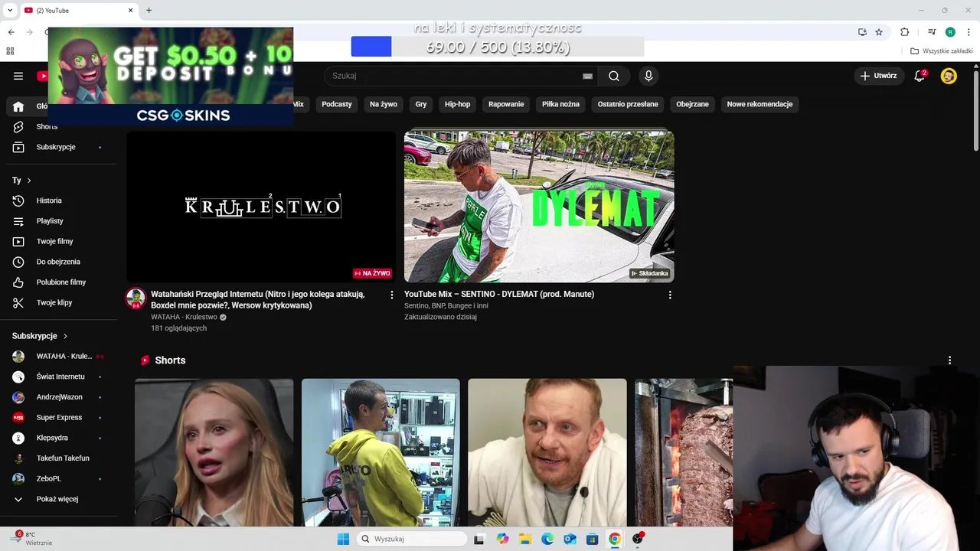Image resolution: width=980 pixels, height=551 pixels.
Task: Open the account avatar menu
Action: pyautogui.click(x=949, y=76)
